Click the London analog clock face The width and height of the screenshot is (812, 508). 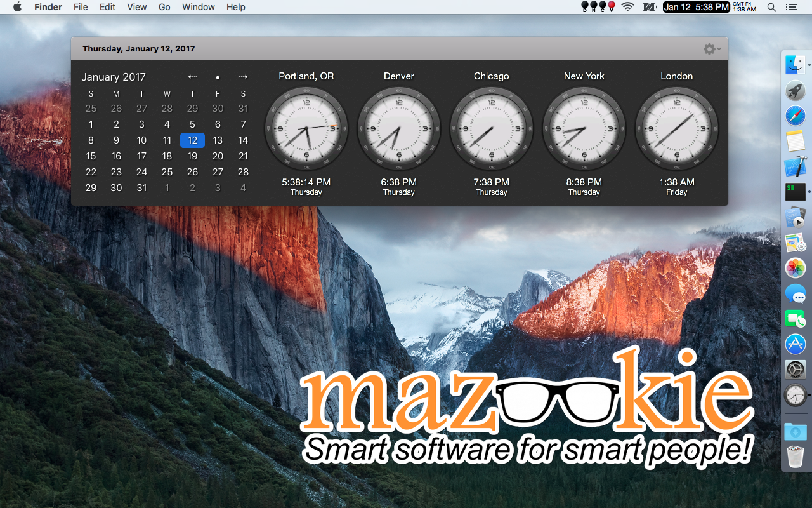[677, 128]
